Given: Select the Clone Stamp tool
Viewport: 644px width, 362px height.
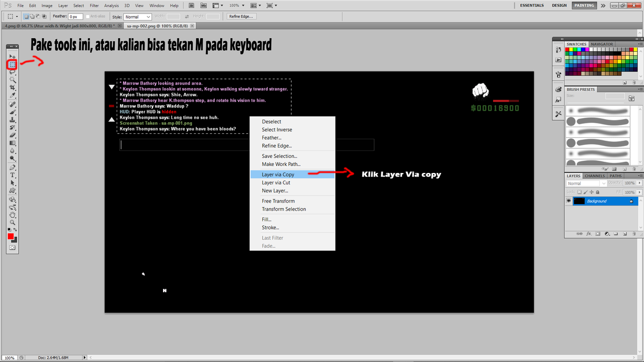Looking at the screenshot, I should [12, 120].
